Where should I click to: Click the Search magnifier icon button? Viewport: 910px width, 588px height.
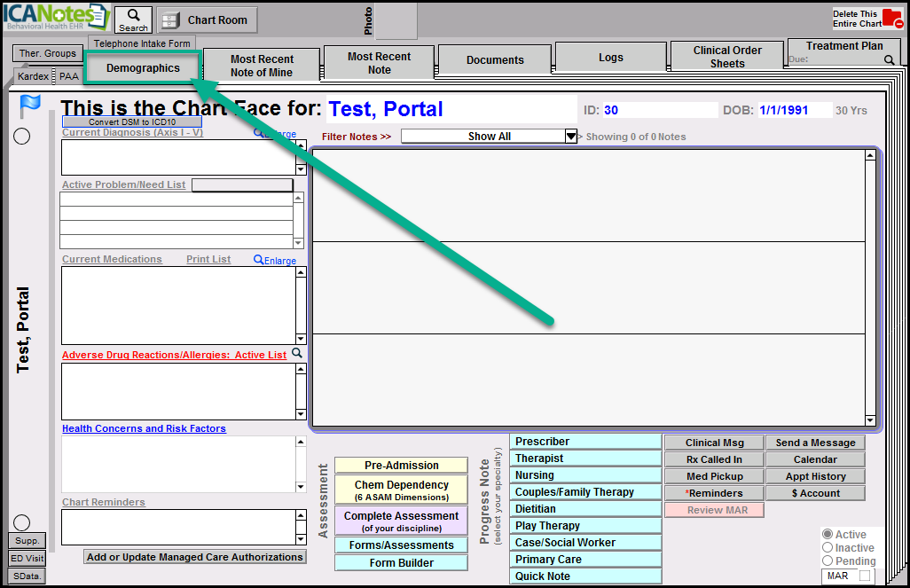click(x=134, y=20)
